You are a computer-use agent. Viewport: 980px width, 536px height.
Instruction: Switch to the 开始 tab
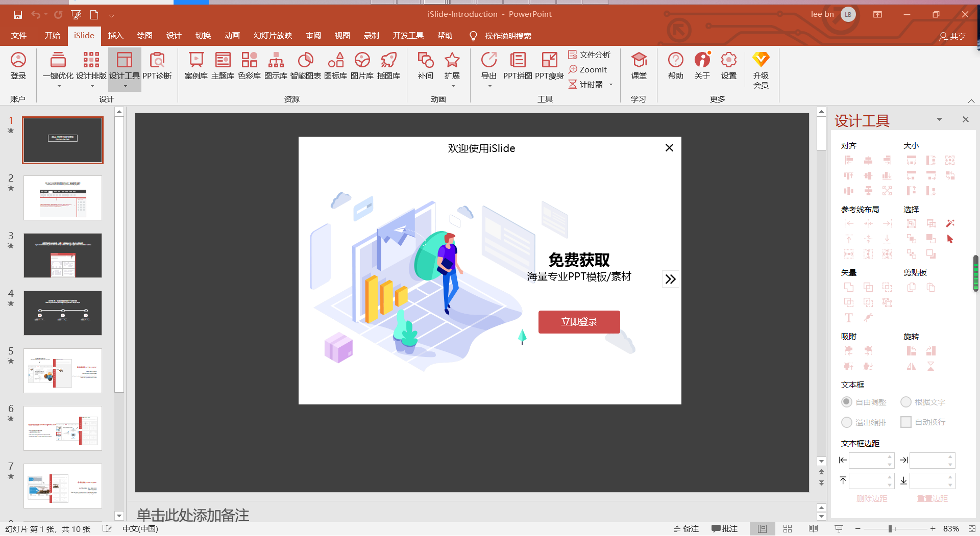53,36
